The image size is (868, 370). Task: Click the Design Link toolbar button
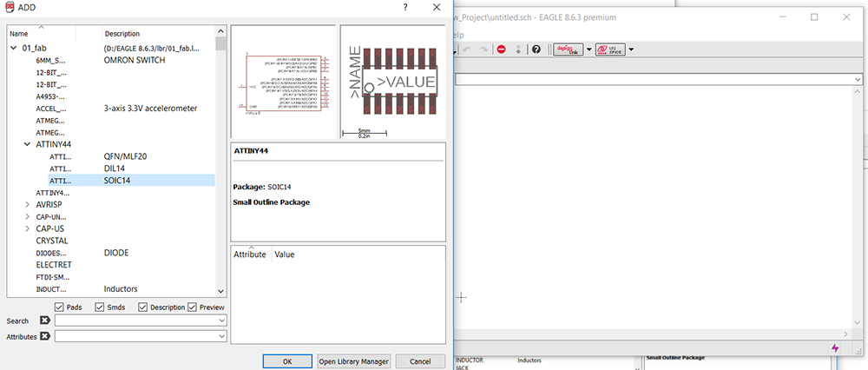(568, 50)
